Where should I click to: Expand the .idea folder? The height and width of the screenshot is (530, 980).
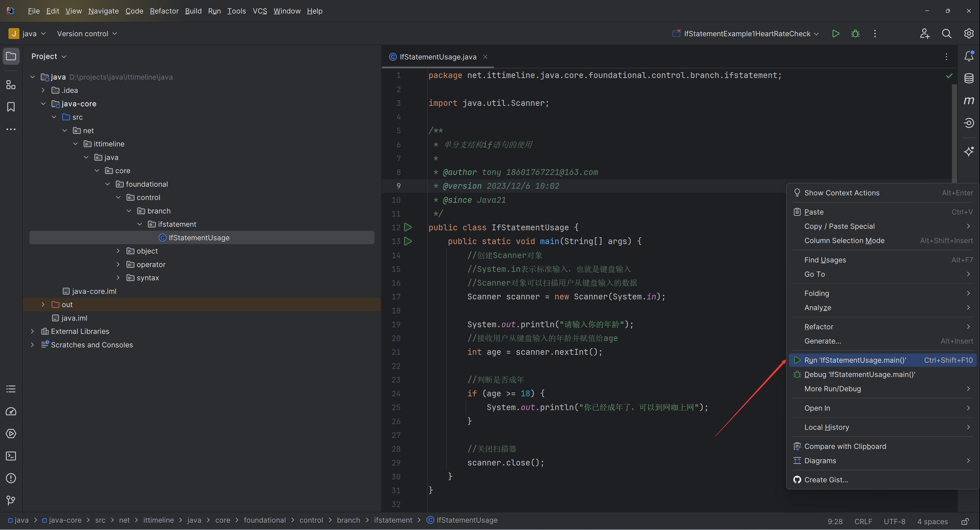point(43,90)
